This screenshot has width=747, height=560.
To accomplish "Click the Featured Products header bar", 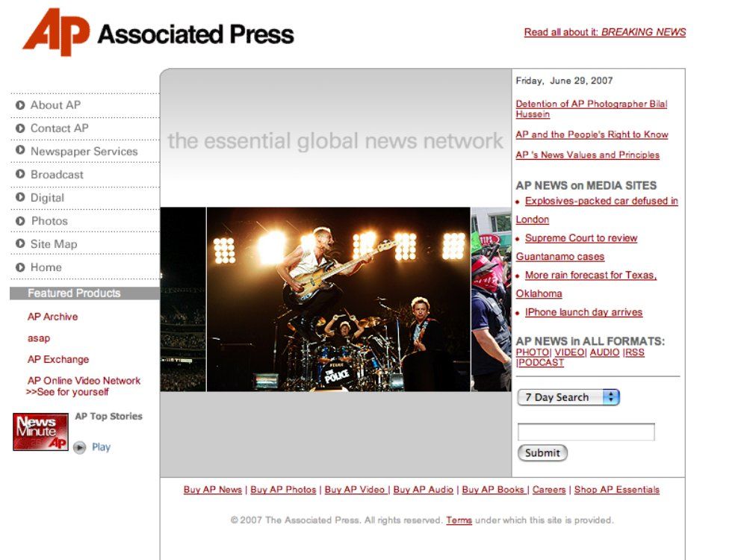I will (x=84, y=293).
